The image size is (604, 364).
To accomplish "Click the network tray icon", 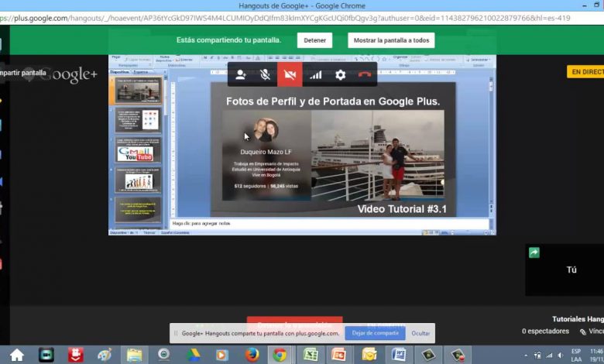I will tap(549, 355).
